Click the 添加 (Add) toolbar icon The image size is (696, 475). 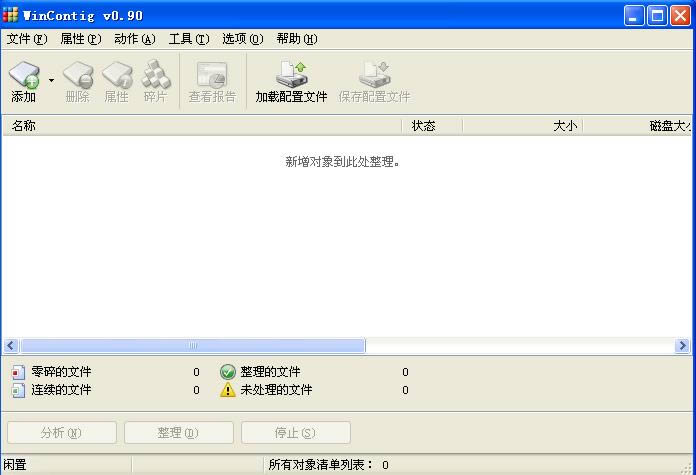pos(23,76)
